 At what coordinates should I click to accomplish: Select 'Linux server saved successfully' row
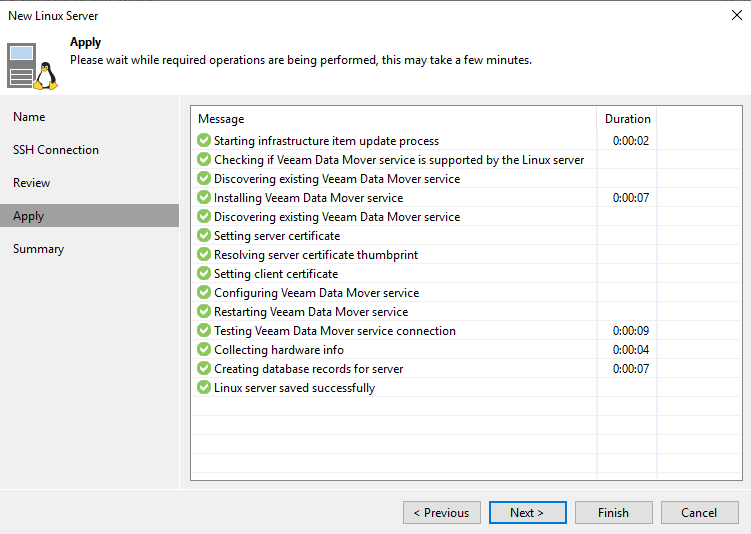tap(467, 387)
